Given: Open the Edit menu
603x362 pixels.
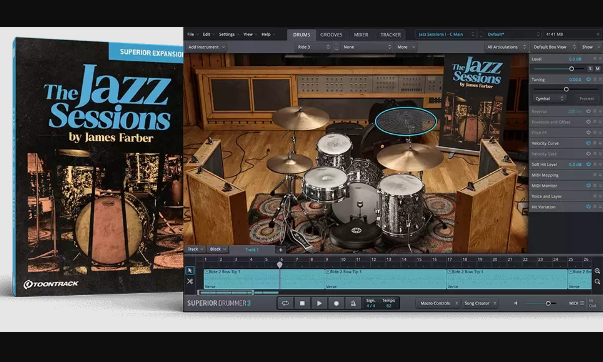Looking at the screenshot, I should coord(208,34).
